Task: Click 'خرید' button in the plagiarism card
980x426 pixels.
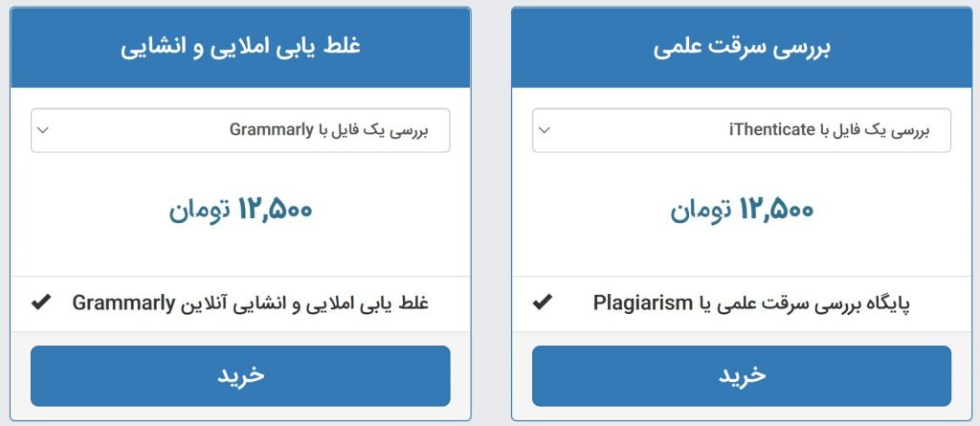Action: click(742, 376)
